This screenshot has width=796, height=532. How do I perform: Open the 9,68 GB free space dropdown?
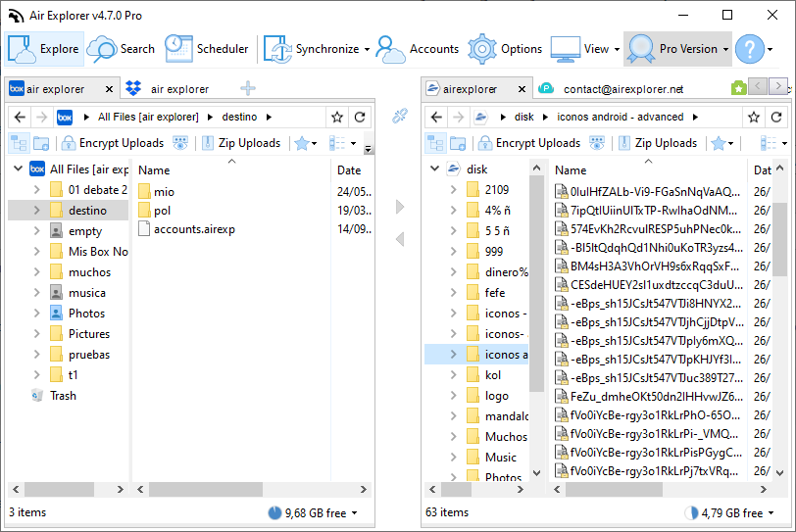tap(313, 513)
